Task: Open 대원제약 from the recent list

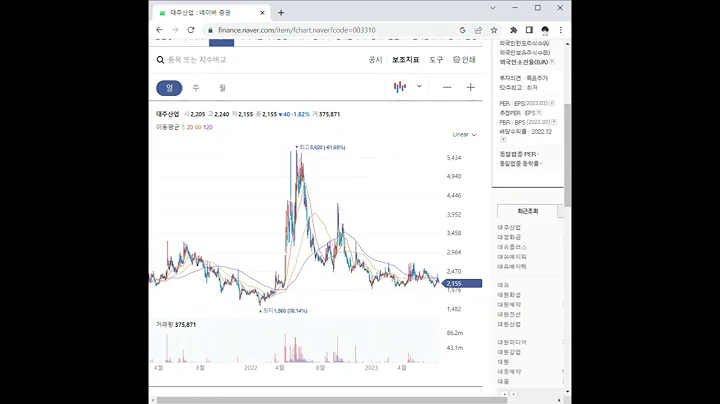Action: click(x=509, y=304)
